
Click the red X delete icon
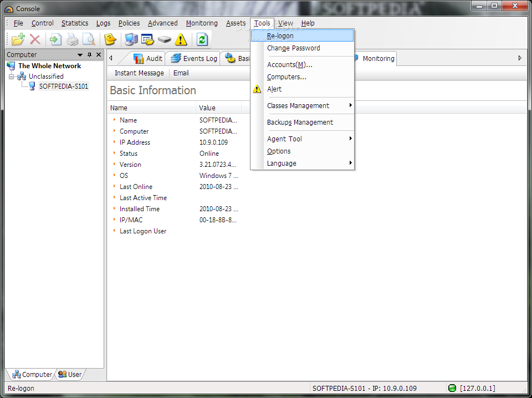coord(35,39)
